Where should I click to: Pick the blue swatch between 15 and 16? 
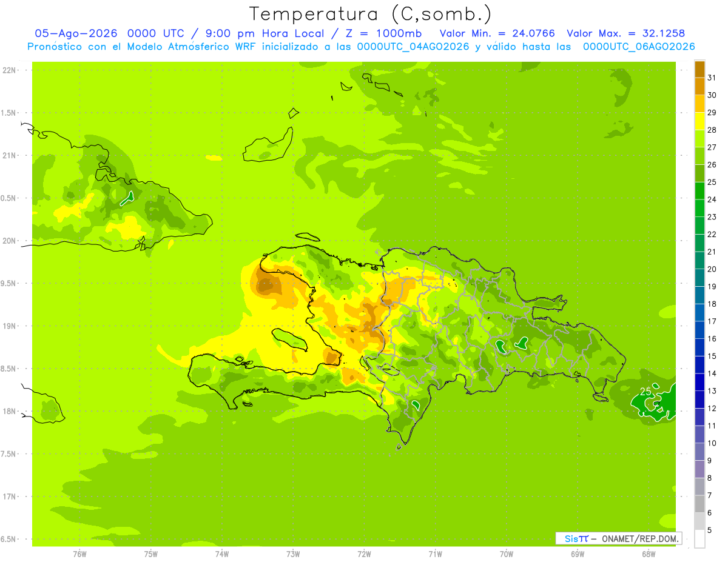point(699,347)
